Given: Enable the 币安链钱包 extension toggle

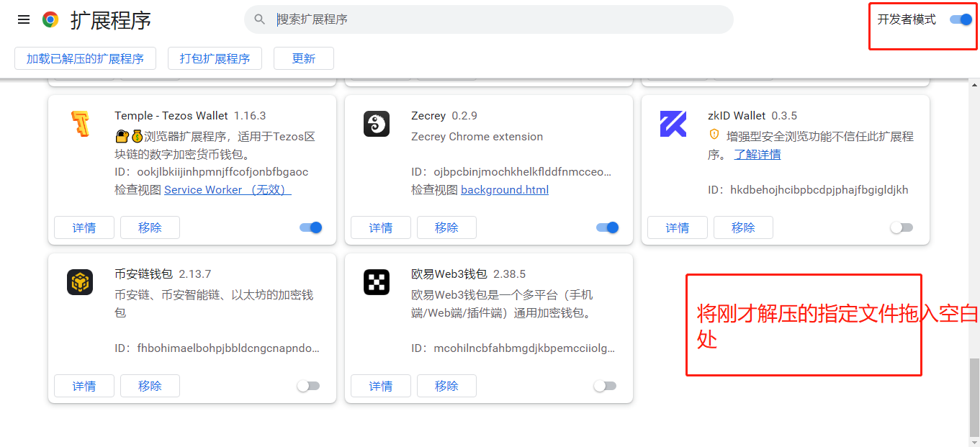Looking at the screenshot, I should (308, 386).
